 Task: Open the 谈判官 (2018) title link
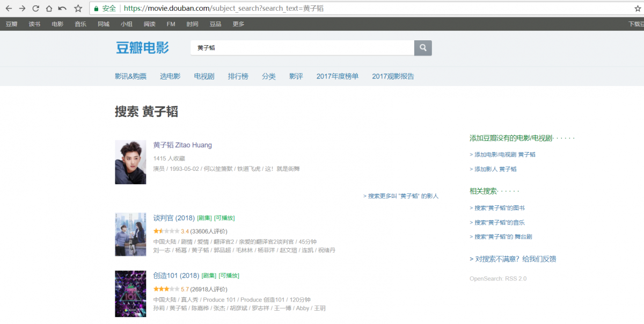(x=174, y=218)
